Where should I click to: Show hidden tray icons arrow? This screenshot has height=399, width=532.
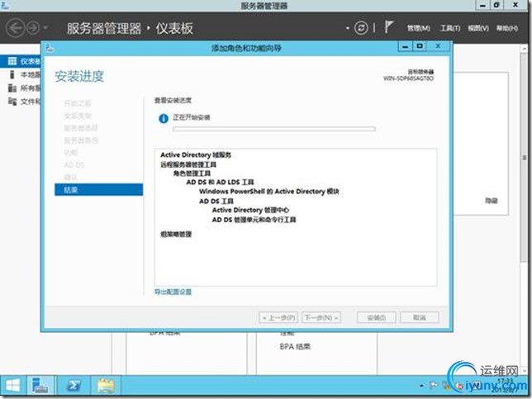[x=421, y=386]
